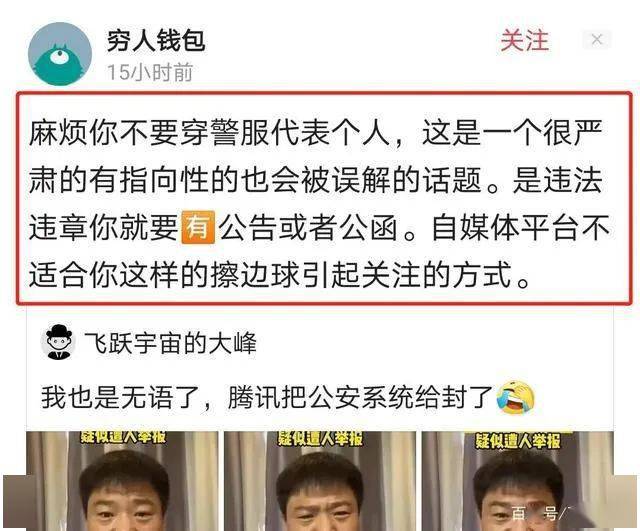Open the 飞跃宇宙的大峰 avatar with the hat
The width and height of the screenshot is (640, 531).
coord(59,342)
